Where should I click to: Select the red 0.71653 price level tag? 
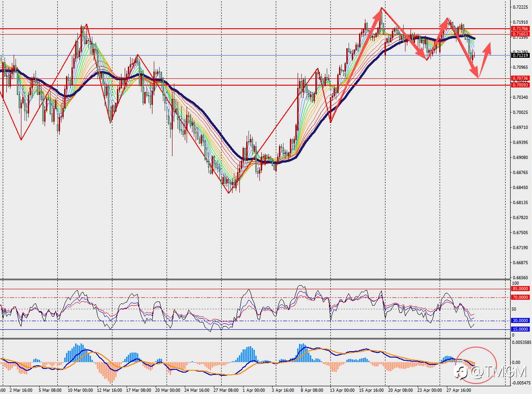pyautogui.click(x=520, y=34)
